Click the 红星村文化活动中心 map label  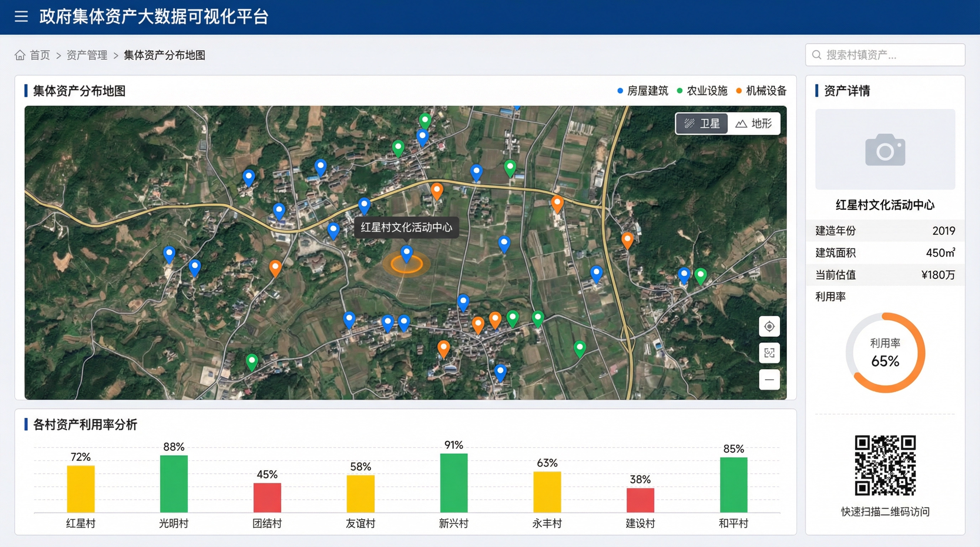[407, 228]
